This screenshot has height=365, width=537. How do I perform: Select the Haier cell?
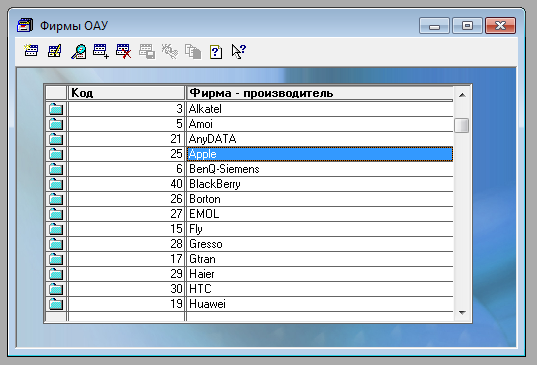[x=320, y=274]
